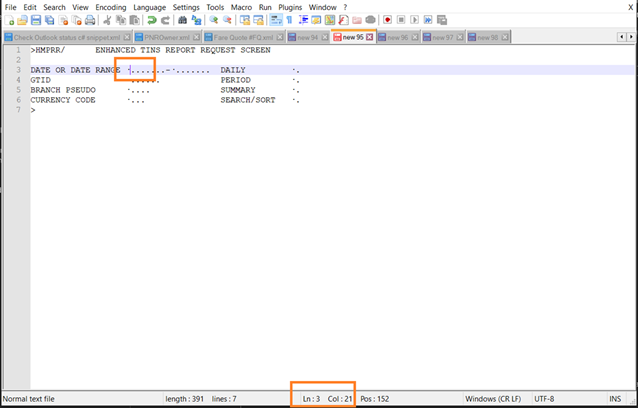Click the Playback macro icon

click(414, 20)
